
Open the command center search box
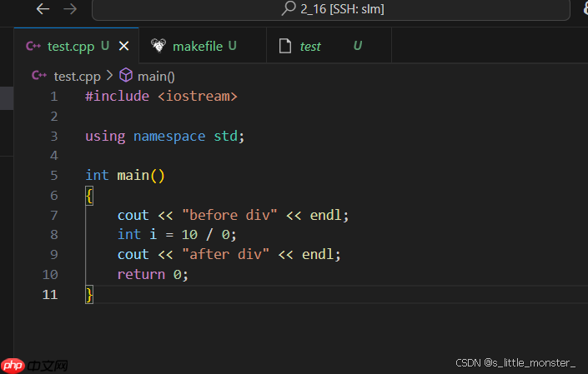[331, 9]
